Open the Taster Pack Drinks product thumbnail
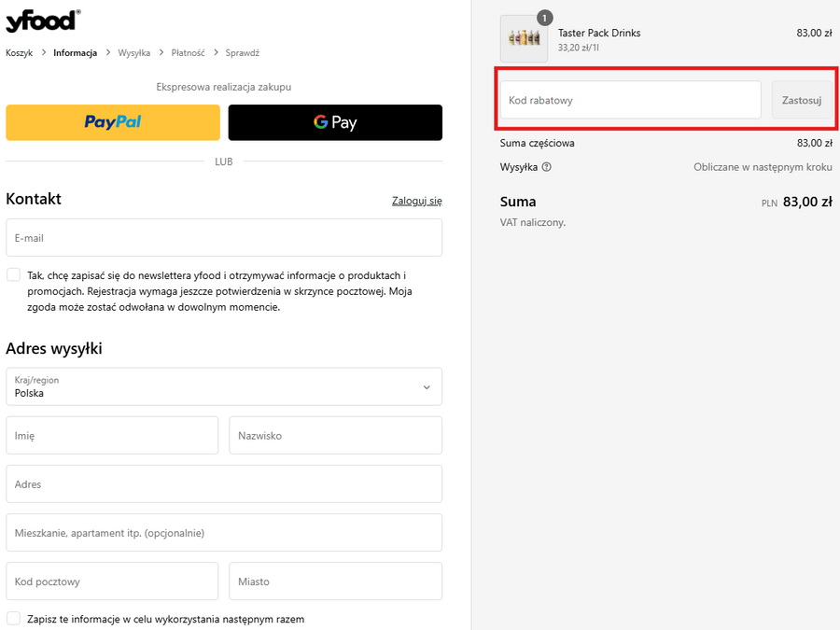 coord(524,39)
